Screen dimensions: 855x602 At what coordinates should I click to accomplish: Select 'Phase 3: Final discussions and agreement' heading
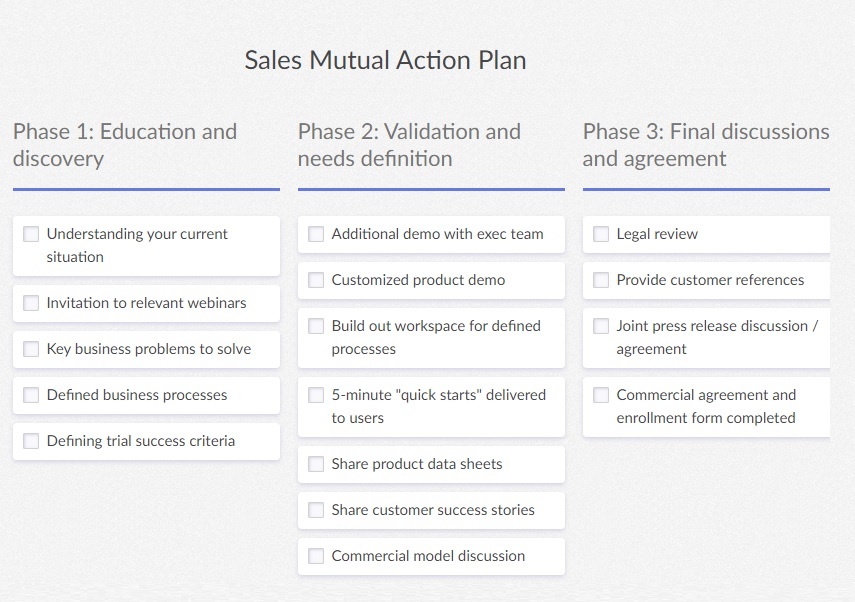(x=706, y=145)
